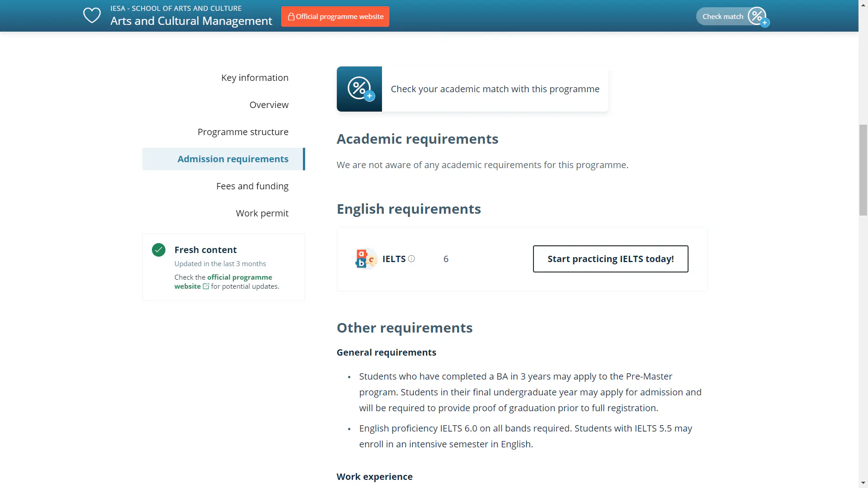Open the Overview section
Viewport: 868px width, 488px height.
coord(269,104)
